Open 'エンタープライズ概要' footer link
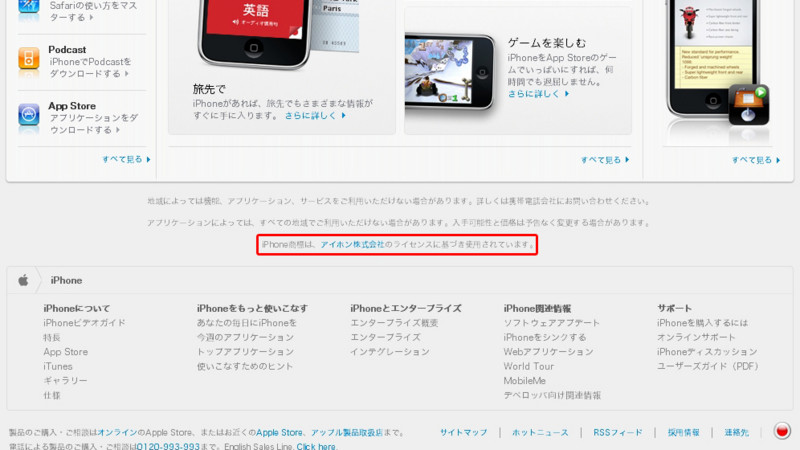Image resolution: width=800 pixels, height=450 pixels. 394,323
